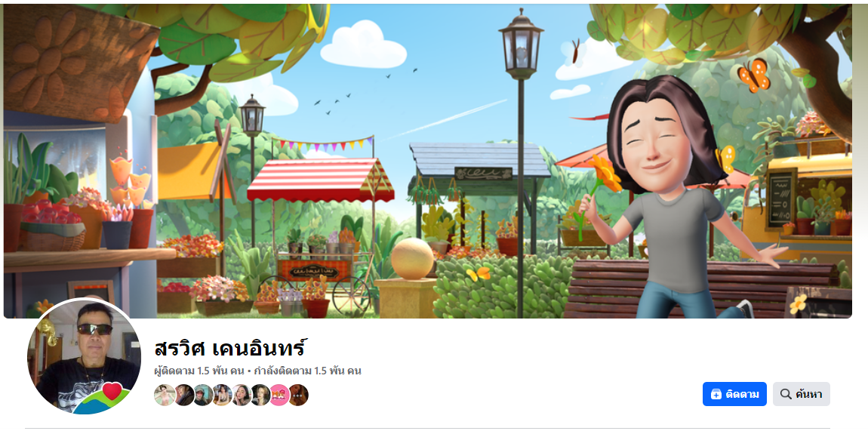
Task: Click the plus icon on the follow button
Action: coord(716,394)
